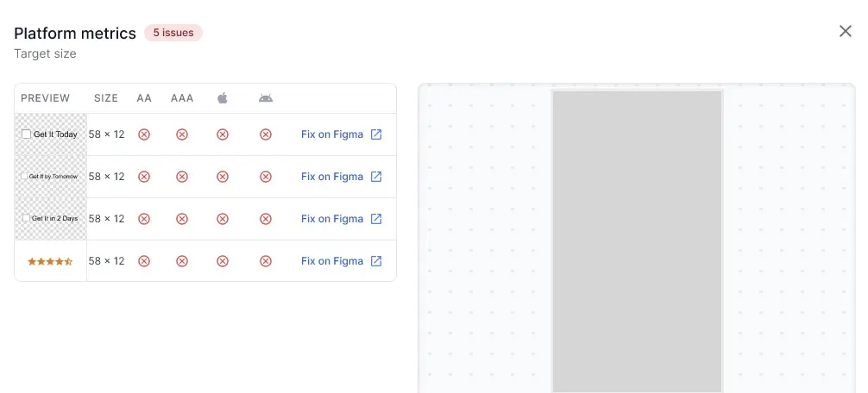Click the AAA fail icon for Get It by Tomorrow
Screen dimensions: 868x393
click(182, 177)
